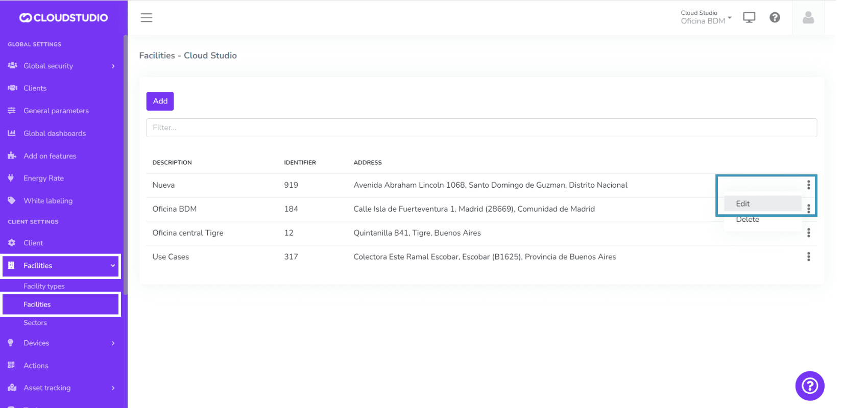Open the monitor display icon in header
Viewport: 868px width, 408px height.
(x=749, y=18)
